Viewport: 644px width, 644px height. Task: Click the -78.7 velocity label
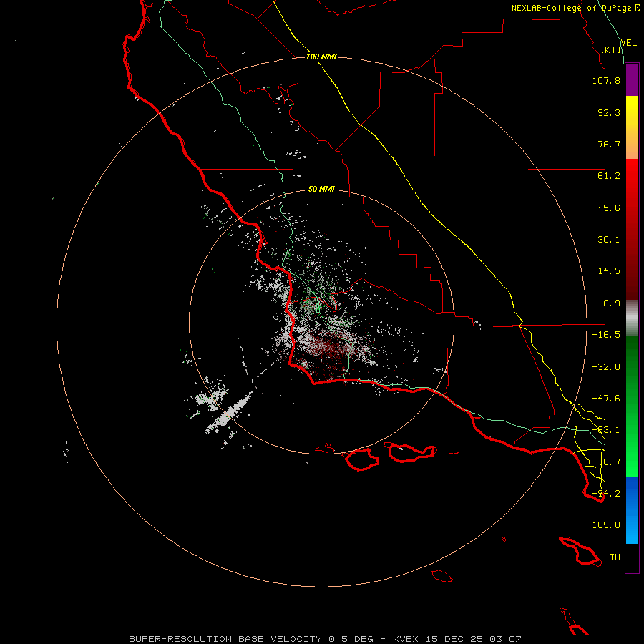(x=606, y=462)
